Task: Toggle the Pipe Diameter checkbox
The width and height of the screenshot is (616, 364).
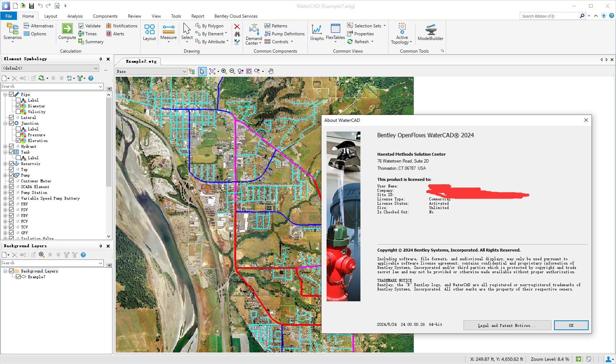Action: (18, 106)
